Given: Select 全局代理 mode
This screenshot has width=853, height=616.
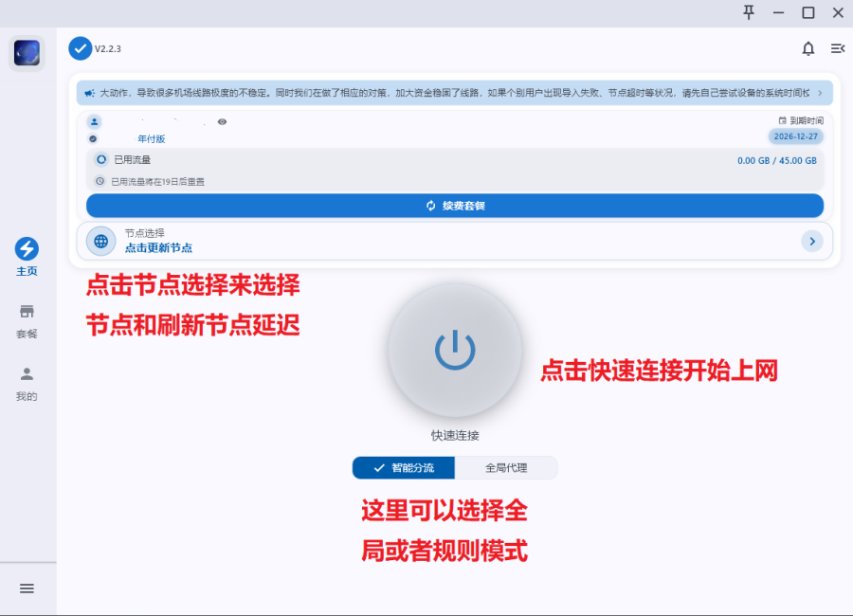Looking at the screenshot, I should (x=506, y=468).
